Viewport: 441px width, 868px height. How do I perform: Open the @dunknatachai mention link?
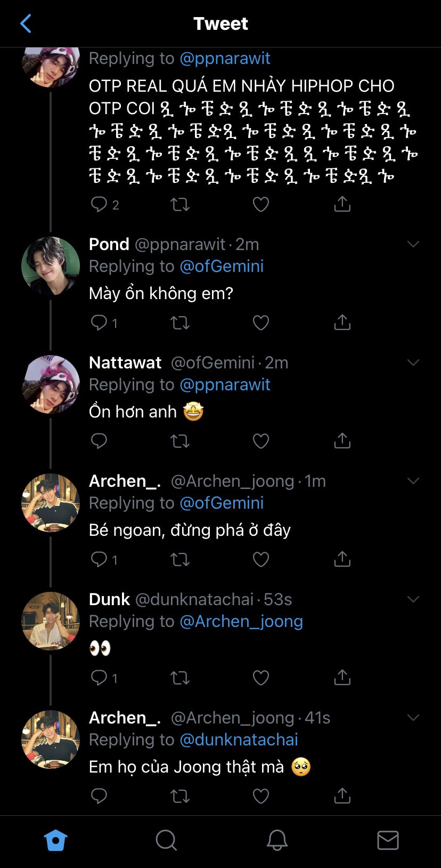tap(239, 740)
